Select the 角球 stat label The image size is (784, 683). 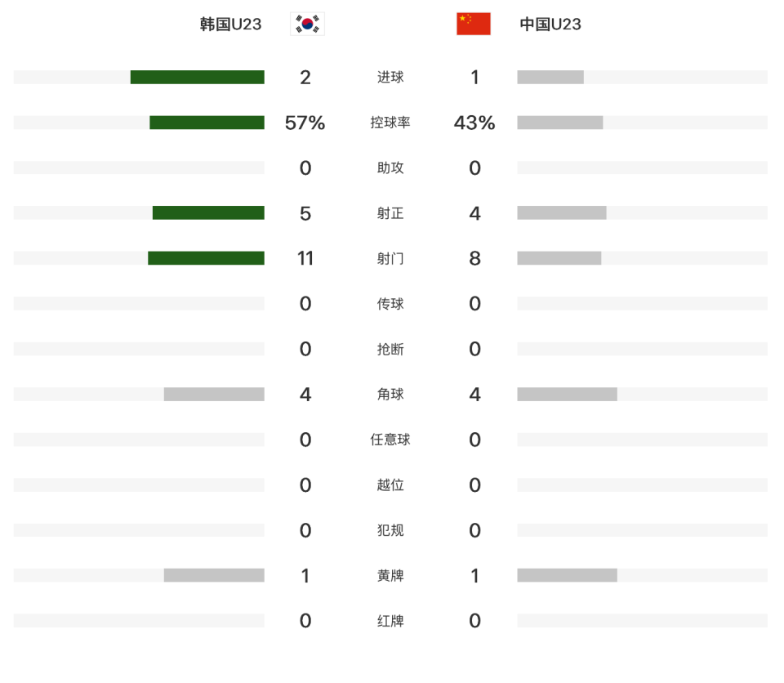390,395
